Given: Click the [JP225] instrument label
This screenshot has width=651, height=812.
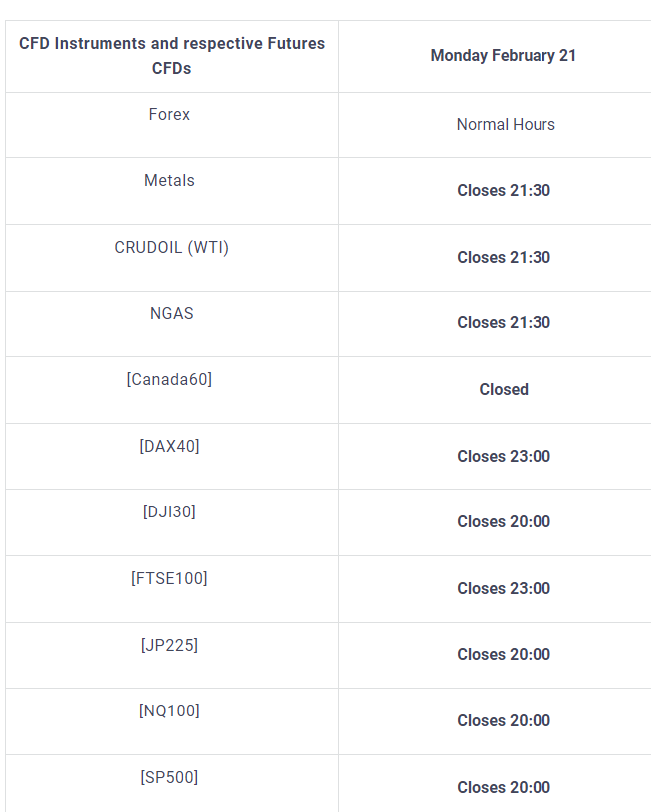Looking at the screenshot, I should pyautogui.click(x=169, y=646).
